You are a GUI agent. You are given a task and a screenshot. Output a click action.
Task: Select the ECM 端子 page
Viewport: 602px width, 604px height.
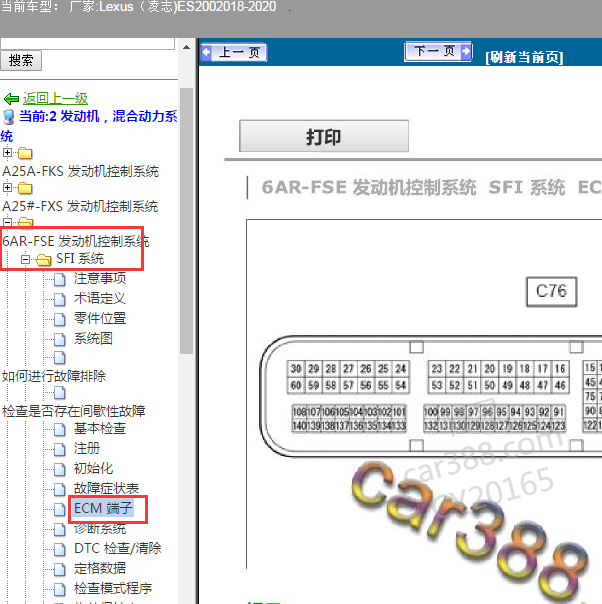tap(103, 508)
